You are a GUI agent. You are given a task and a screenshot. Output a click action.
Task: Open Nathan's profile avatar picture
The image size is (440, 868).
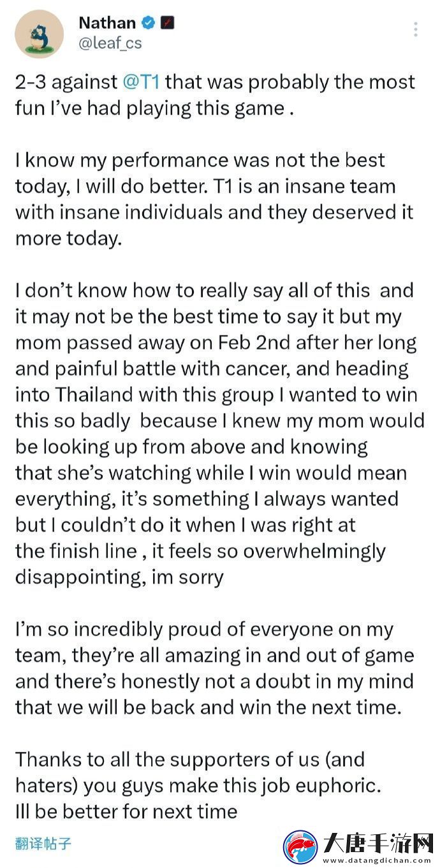coord(39,34)
